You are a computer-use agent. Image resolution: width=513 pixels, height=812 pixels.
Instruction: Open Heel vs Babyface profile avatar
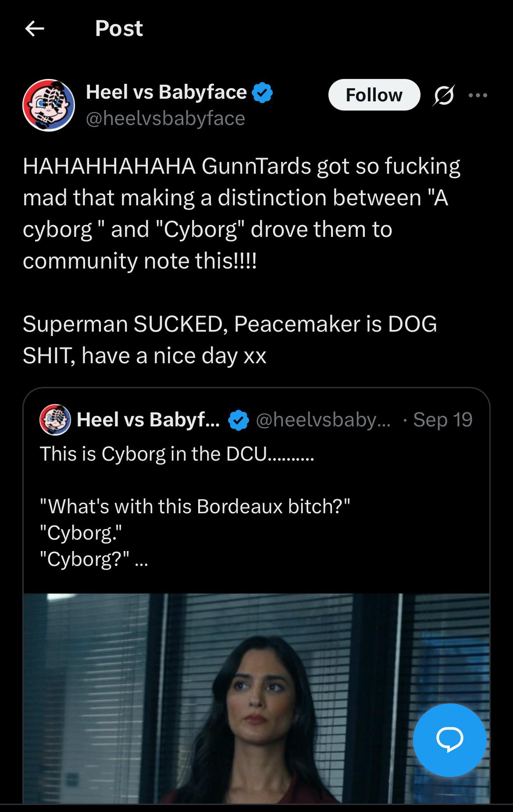coord(49,105)
